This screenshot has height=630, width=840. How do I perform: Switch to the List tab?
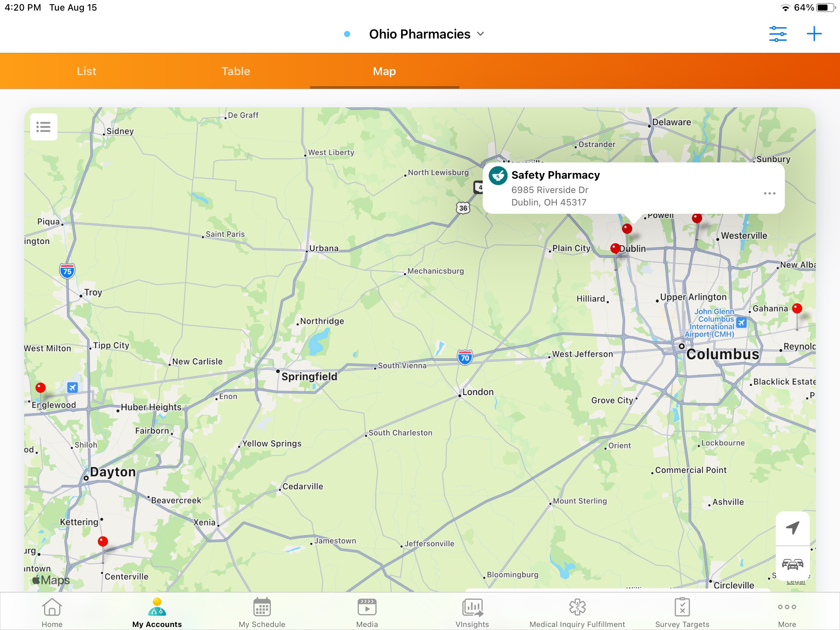86,71
